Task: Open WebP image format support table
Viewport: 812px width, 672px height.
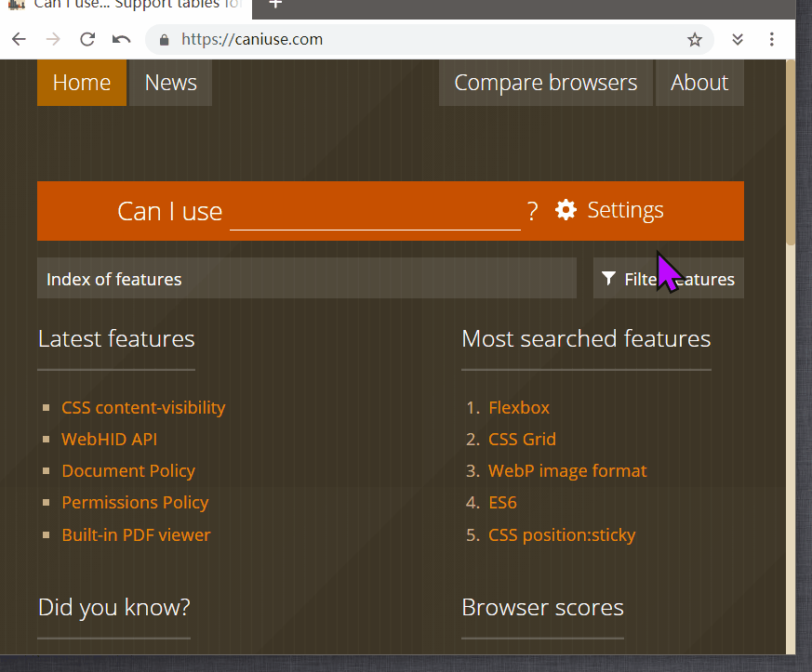Action: tap(567, 470)
